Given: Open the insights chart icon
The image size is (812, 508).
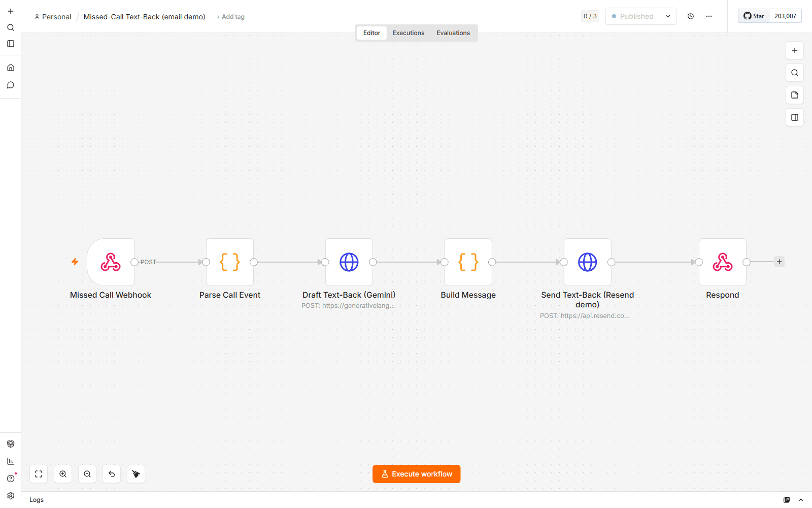Looking at the screenshot, I should point(11,461).
